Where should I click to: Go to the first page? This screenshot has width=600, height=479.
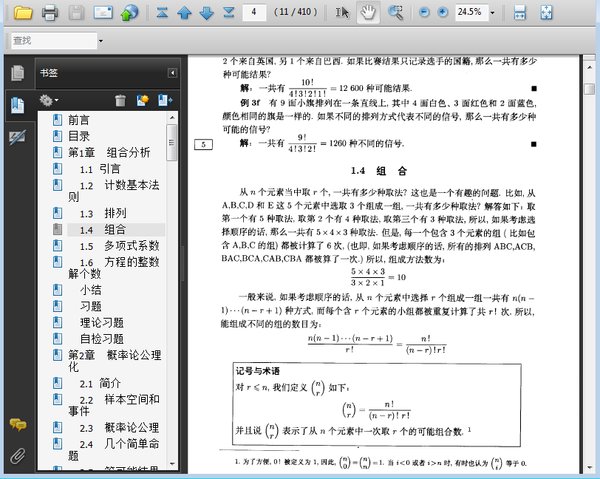click(x=162, y=12)
